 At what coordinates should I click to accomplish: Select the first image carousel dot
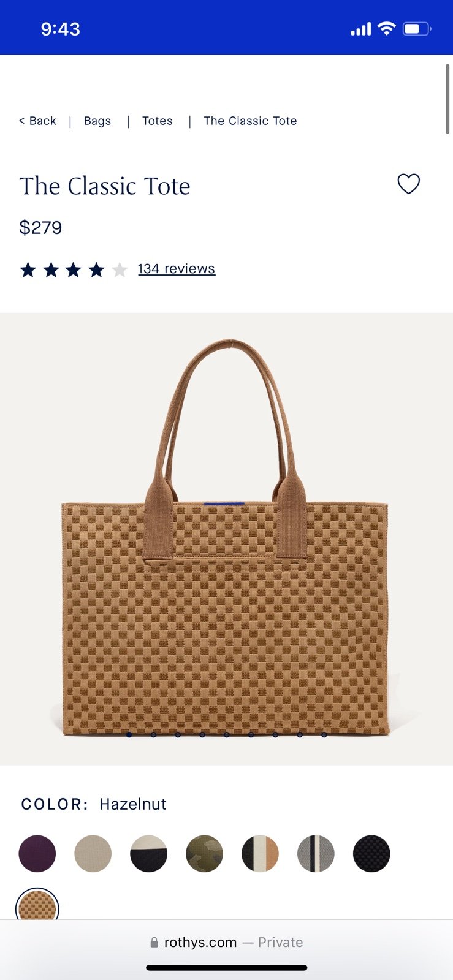(129, 734)
